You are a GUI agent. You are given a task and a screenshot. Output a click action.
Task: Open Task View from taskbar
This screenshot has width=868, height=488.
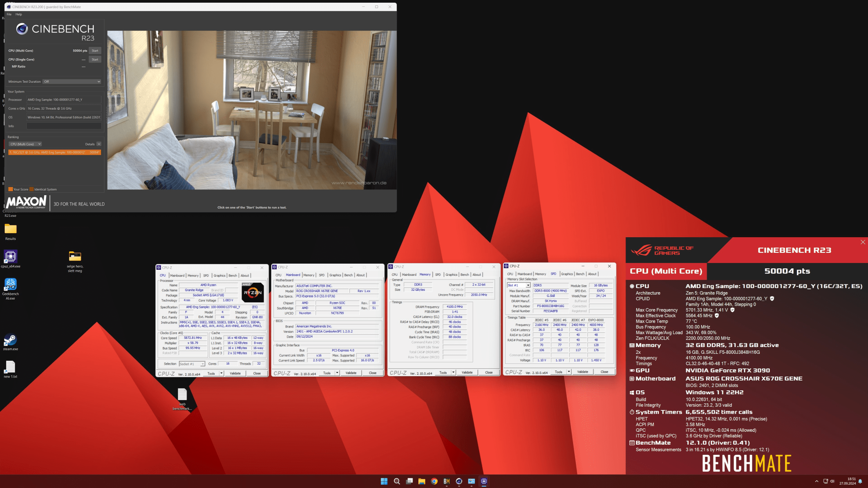click(409, 481)
